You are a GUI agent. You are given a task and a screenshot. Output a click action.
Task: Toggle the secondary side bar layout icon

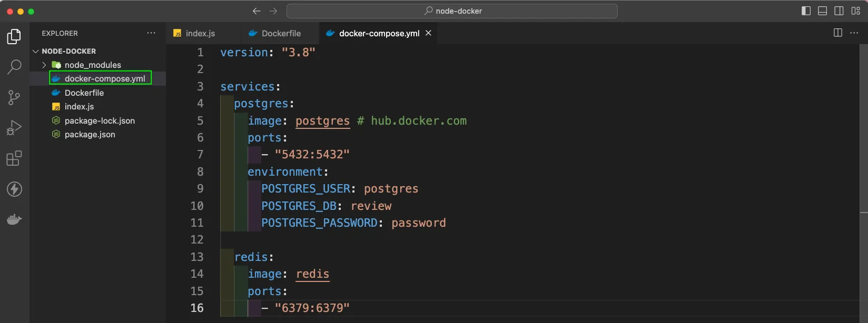[839, 11]
